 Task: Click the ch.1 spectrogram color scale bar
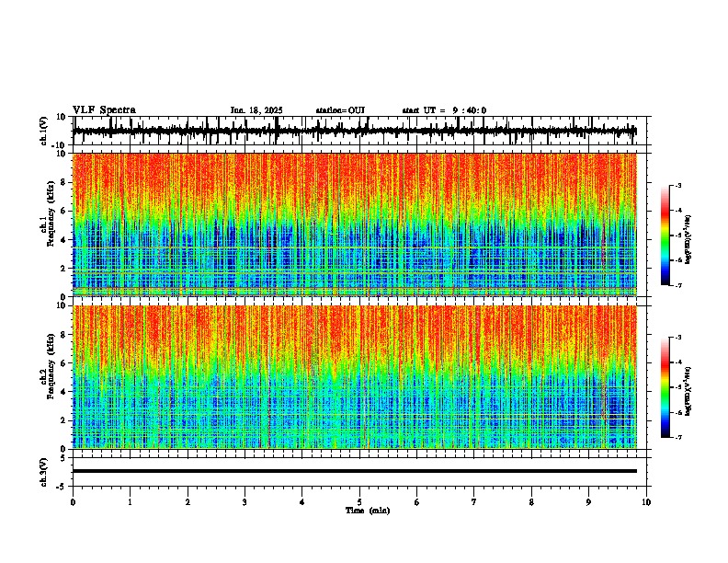pyautogui.click(x=665, y=236)
